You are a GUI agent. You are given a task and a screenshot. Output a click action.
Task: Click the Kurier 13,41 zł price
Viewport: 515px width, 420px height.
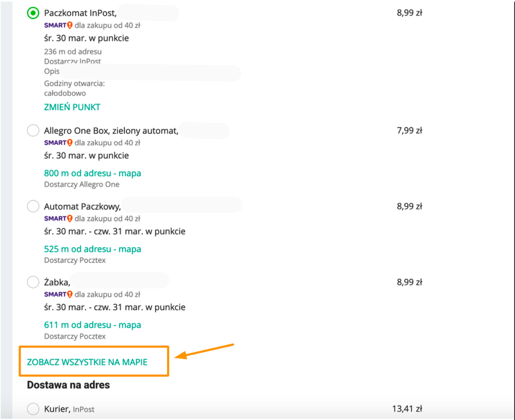(x=407, y=409)
